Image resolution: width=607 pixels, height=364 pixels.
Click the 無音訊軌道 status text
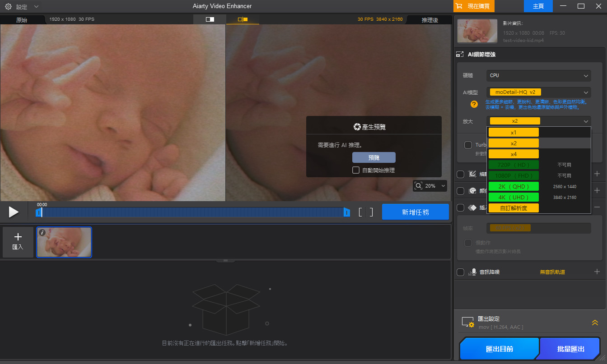[x=552, y=272]
